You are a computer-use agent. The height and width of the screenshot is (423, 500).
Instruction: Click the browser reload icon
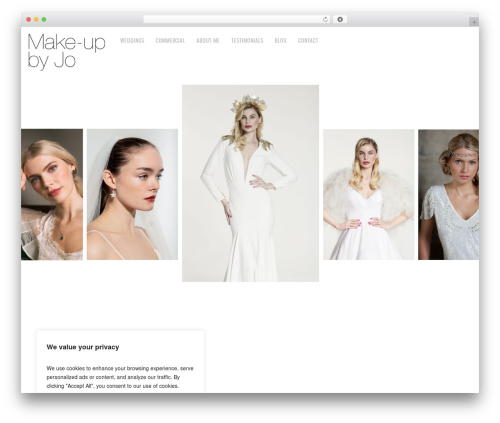tap(325, 20)
